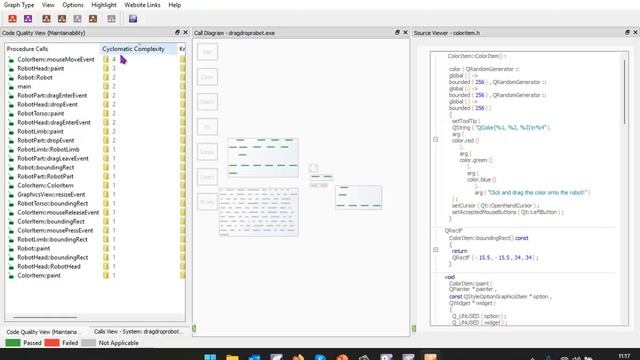
Task: Select RobotLimb::RobotLimb row
Action: [95, 149]
